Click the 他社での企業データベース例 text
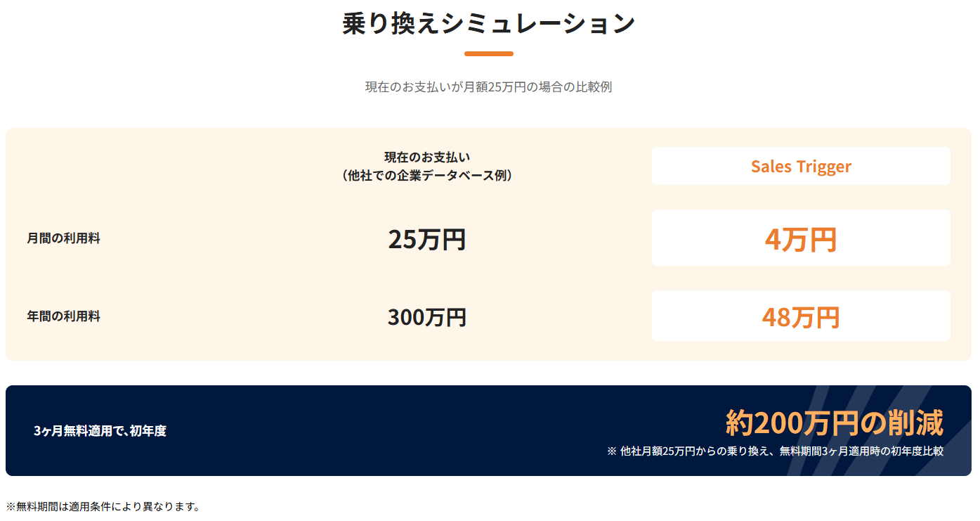The image size is (980, 521). (x=427, y=176)
